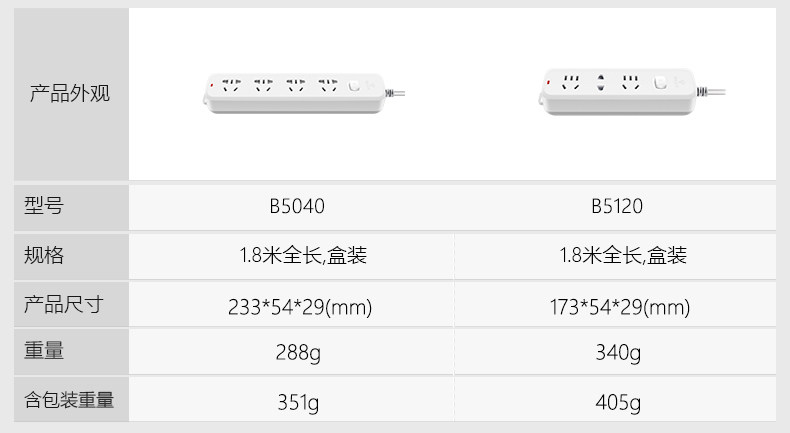790x433 pixels.
Task: Toggle the power switch on the B5040 strip
Action: click(356, 86)
